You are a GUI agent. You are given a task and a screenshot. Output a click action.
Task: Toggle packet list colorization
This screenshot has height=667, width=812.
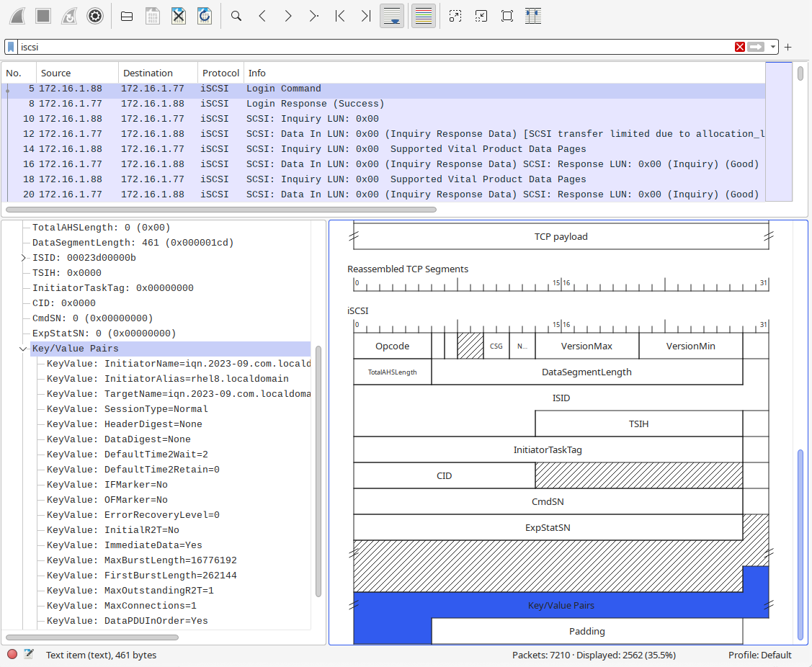tap(424, 16)
